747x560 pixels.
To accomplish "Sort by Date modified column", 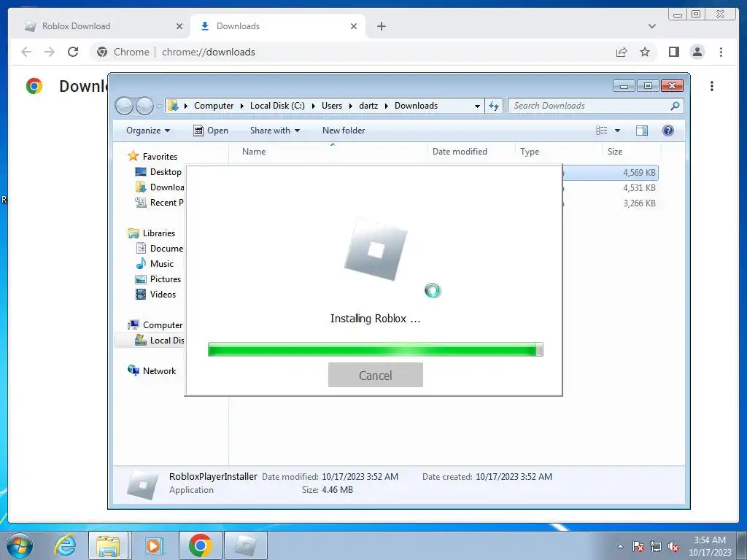I will coord(471,152).
